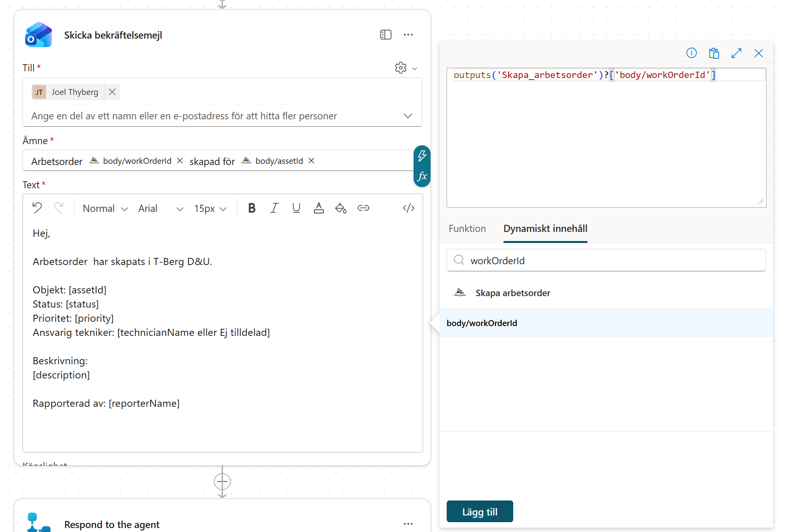This screenshot has height=532, width=787.
Task: Switch to the Dynamiskt innehåll tab
Action: [545, 228]
